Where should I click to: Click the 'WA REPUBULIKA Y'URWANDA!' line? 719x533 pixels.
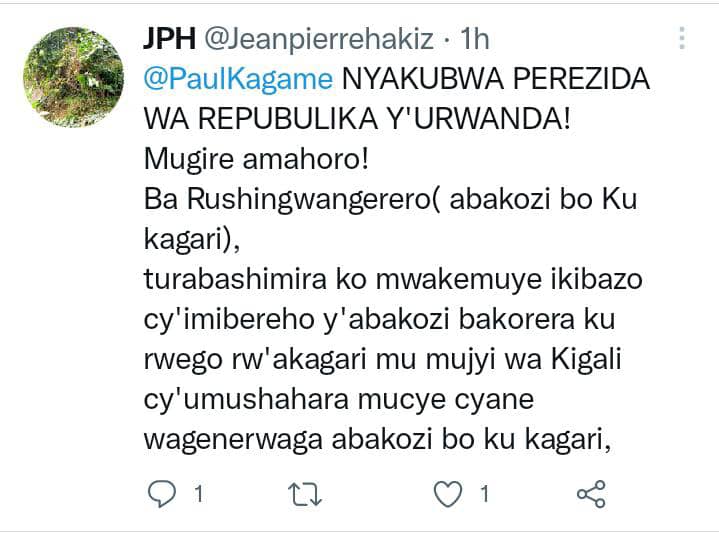[x=357, y=119]
